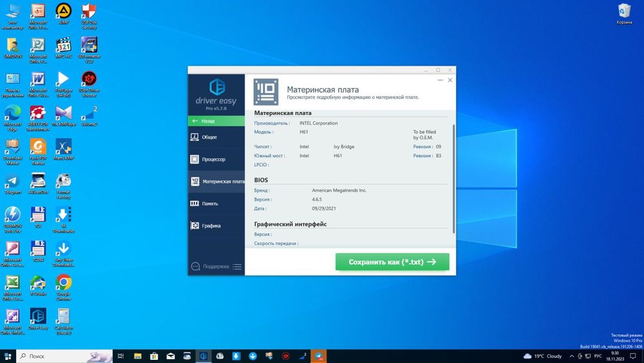Image resolution: width=644 pixels, height=363 pixels.
Task: Open the 19°C Cloudy weather widget
Action: (542, 356)
